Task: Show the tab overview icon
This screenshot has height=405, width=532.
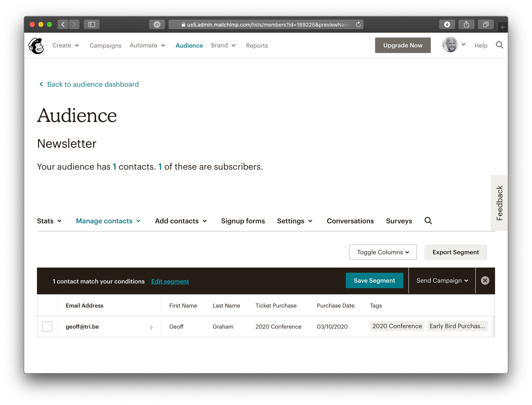Action: (x=486, y=24)
